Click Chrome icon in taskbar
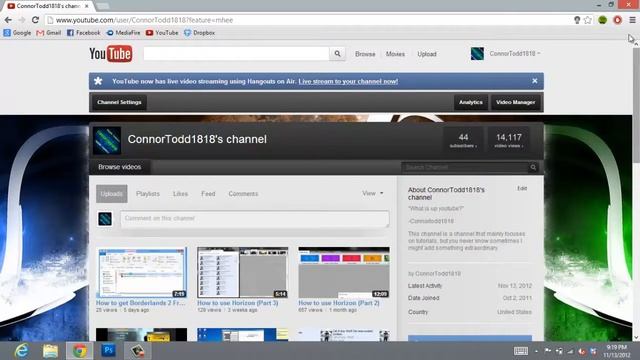 point(80,351)
